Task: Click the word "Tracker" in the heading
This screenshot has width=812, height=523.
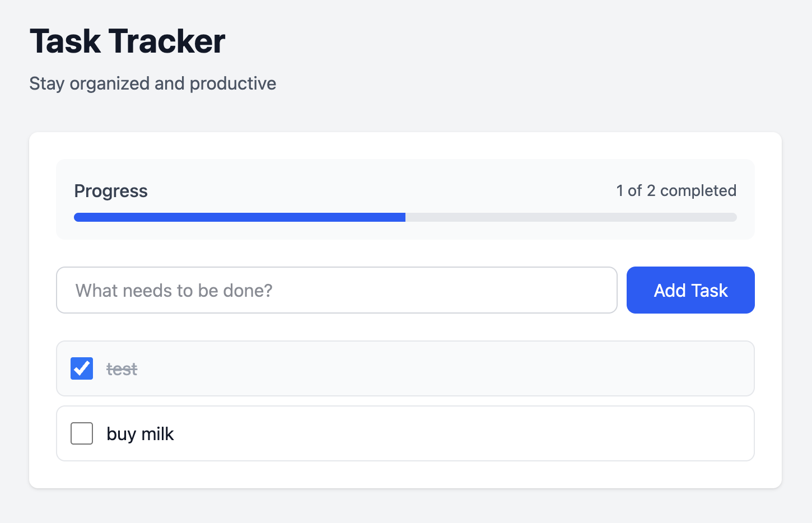Action: point(167,41)
